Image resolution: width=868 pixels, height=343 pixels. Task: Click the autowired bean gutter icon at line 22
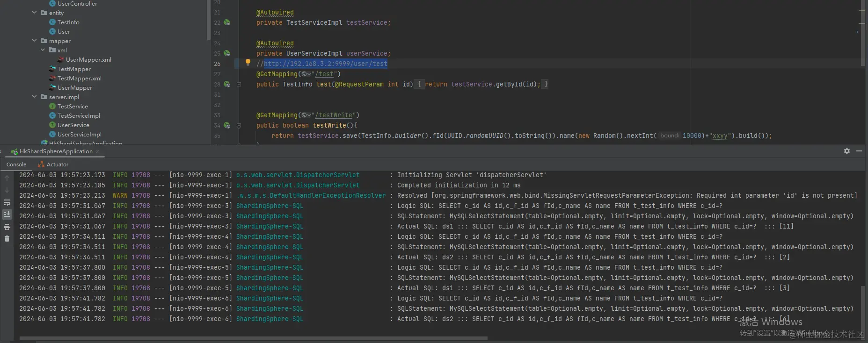click(227, 22)
